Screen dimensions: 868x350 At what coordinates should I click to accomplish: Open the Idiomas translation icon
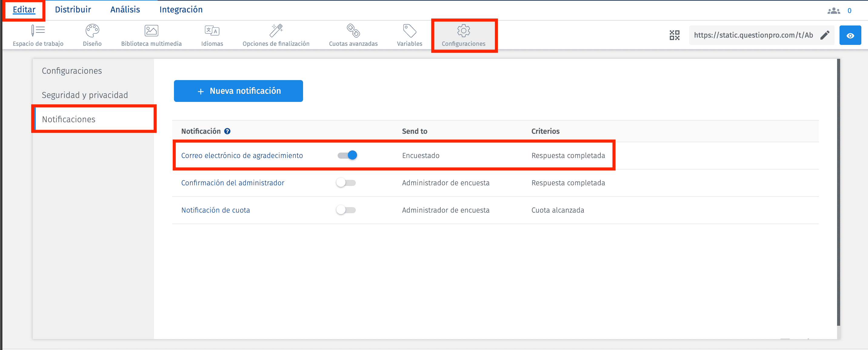tap(212, 31)
